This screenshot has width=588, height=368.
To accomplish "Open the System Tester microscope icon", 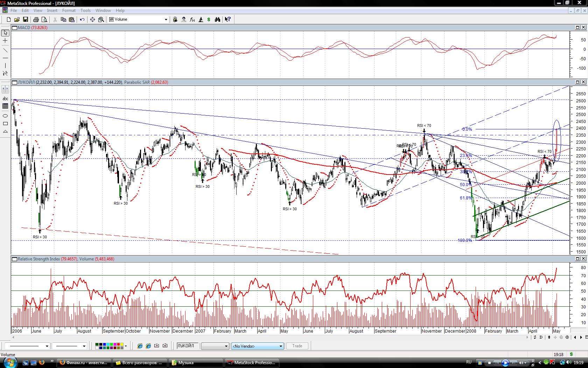I will (201, 20).
